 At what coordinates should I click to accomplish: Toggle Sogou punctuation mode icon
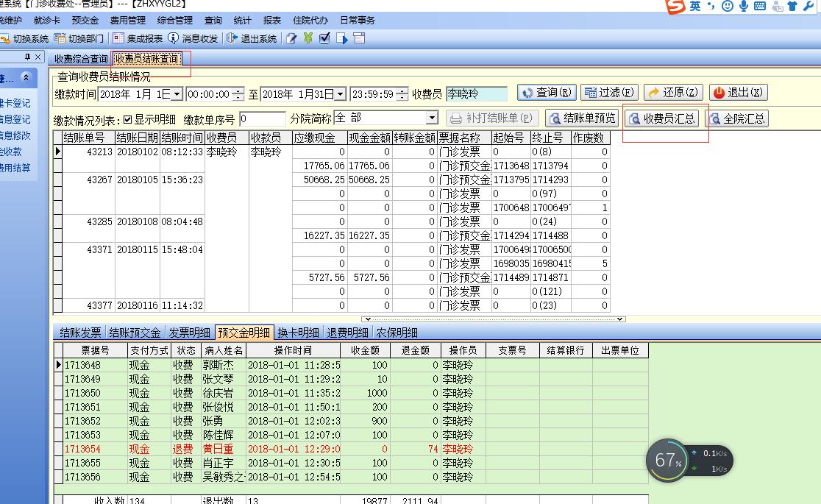point(711,7)
